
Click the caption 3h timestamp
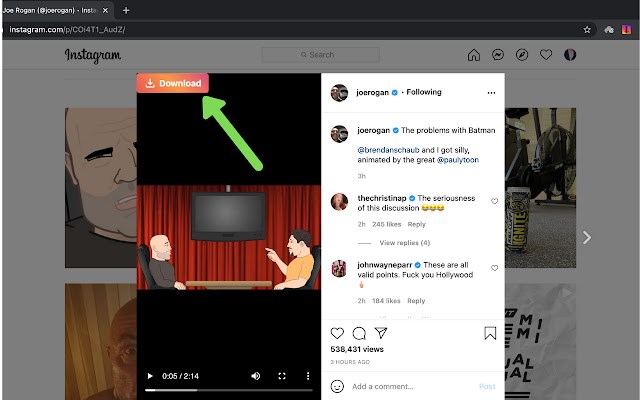pos(361,176)
